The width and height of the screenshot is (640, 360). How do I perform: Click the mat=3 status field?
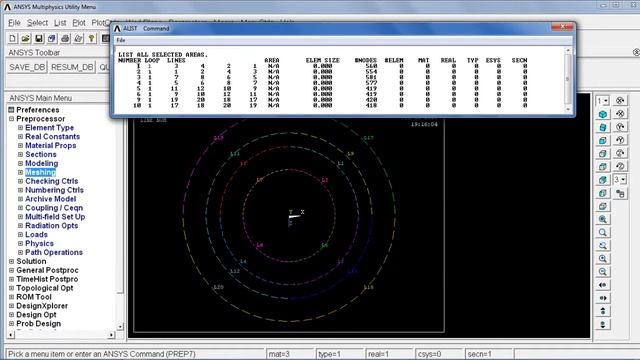point(290,354)
